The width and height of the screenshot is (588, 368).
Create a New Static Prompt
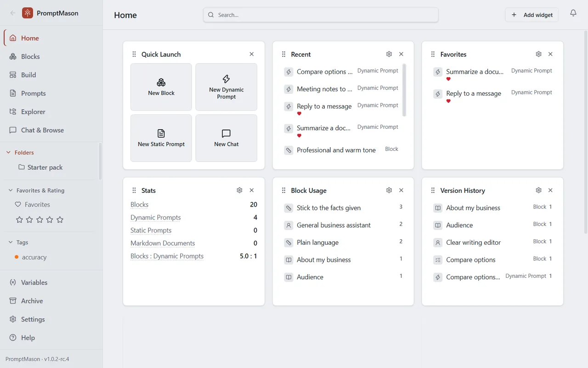[x=161, y=138]
